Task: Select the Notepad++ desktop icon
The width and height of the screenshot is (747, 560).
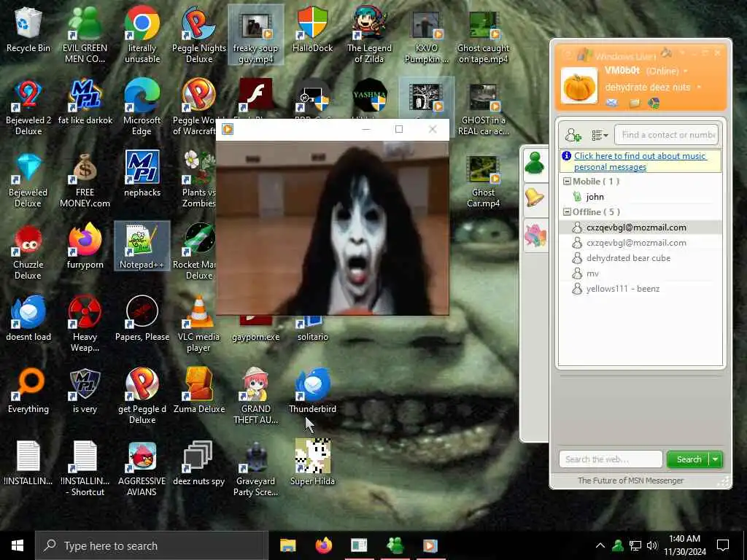Action: pyautogui.click(x=142, y=246)
